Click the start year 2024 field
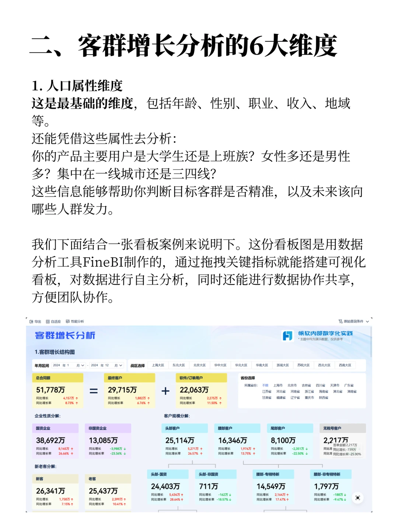The image size is (398, 532). tap(56, 365)
